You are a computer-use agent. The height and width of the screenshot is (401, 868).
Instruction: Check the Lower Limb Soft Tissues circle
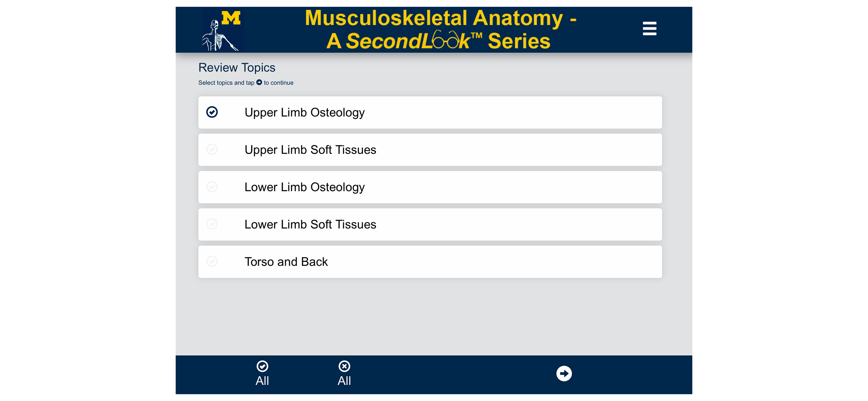tap(212, 224)
